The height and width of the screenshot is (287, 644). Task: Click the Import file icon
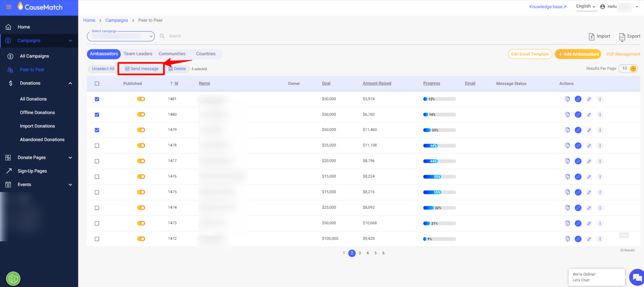[591, 37]
